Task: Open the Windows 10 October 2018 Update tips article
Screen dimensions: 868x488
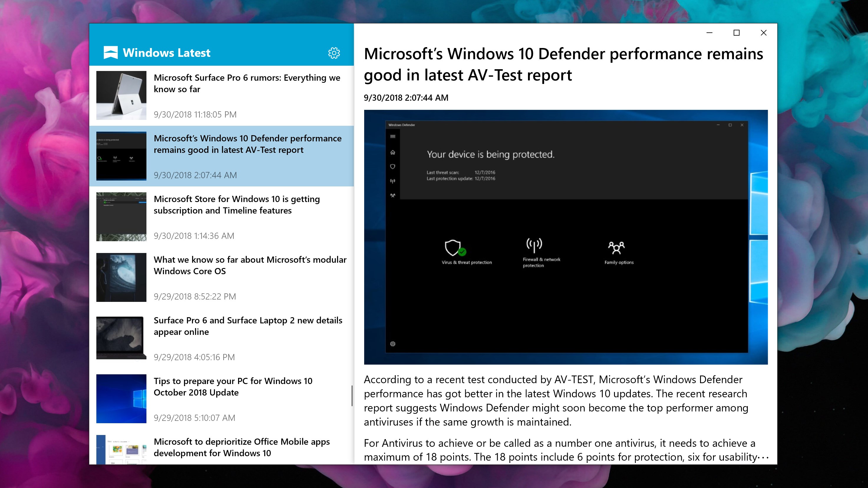Action: click(x=233, y=387)
